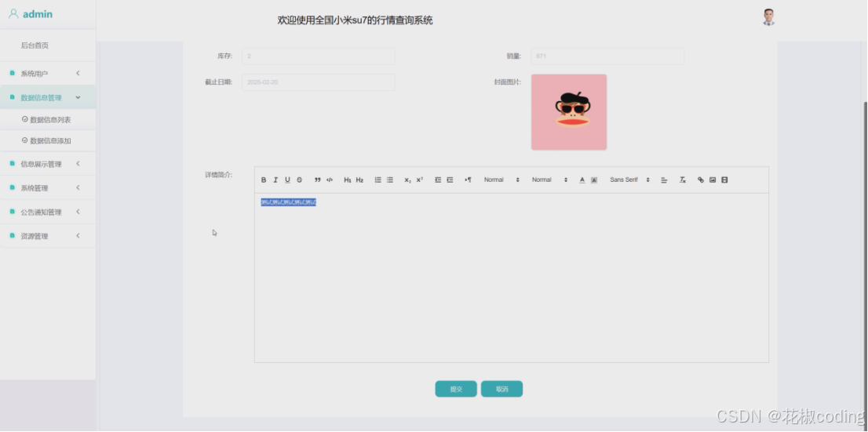Expand the 信息展示管理 menu
Viewport: 868px width, 432px height.
click(48, 164)
